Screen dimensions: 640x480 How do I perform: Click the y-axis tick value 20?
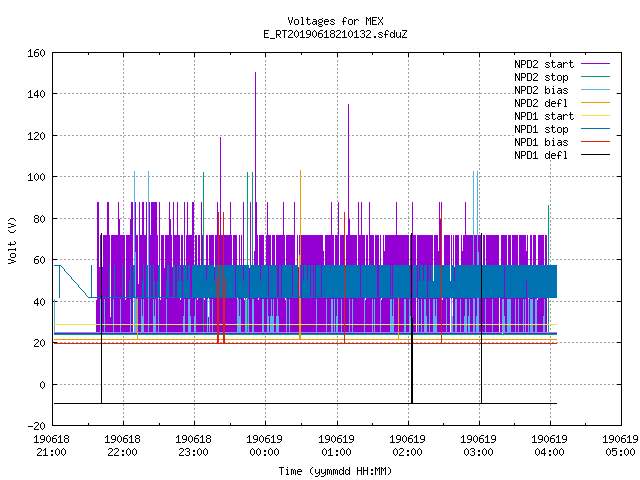(x=39, y=343)
